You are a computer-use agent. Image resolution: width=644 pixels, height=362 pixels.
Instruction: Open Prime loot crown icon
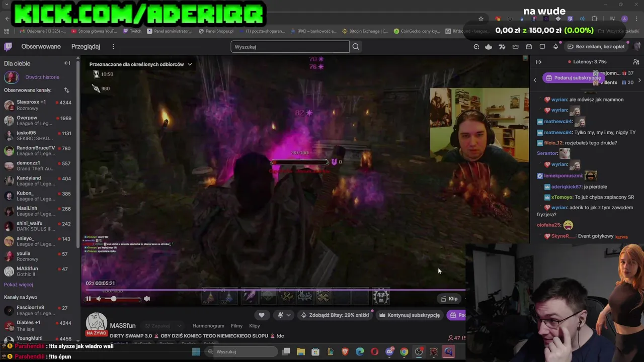pos(515,47)
